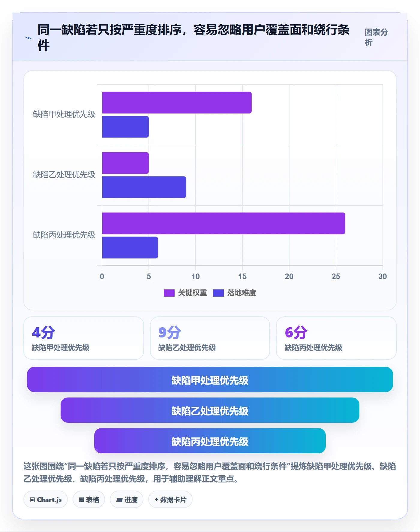
Task: Click the x-axis tick label 30
Action: pos(382,277)
